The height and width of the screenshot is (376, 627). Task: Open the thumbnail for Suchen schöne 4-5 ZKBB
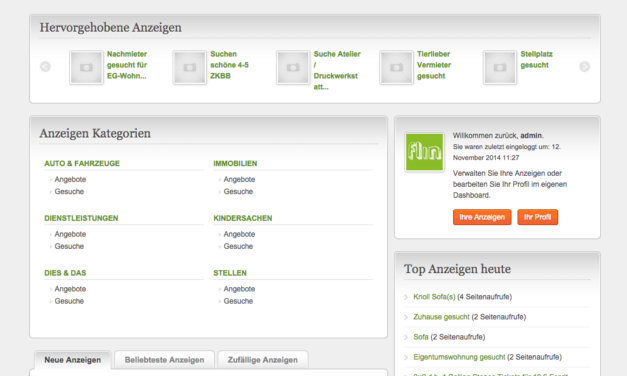point(190,67)
